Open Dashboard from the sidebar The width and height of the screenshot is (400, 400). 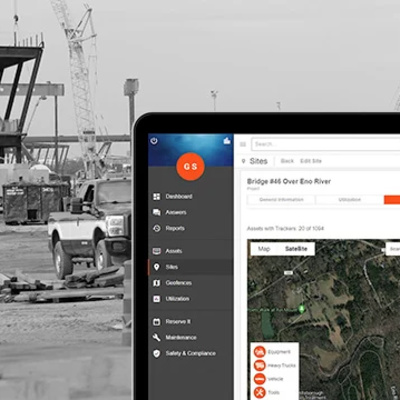click(179, 196)
